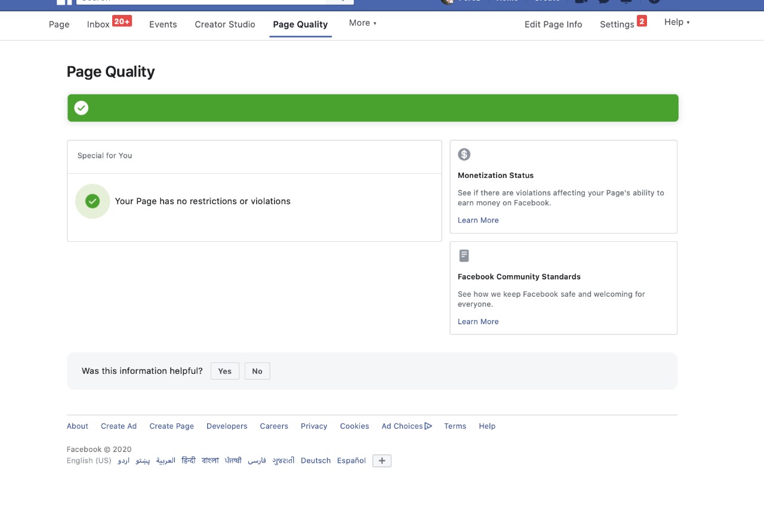Click the Community Standards document icon

pos(464,256)
